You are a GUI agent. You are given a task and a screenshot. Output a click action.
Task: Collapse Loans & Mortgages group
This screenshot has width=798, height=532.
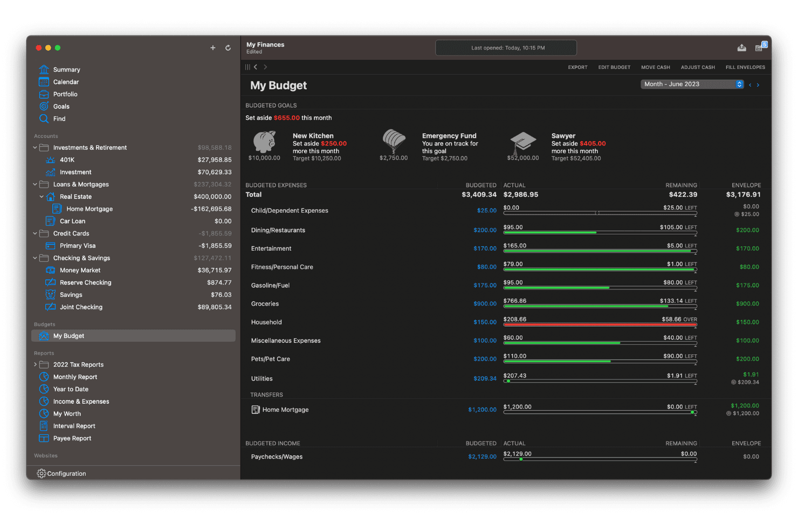tap(35, 184)
